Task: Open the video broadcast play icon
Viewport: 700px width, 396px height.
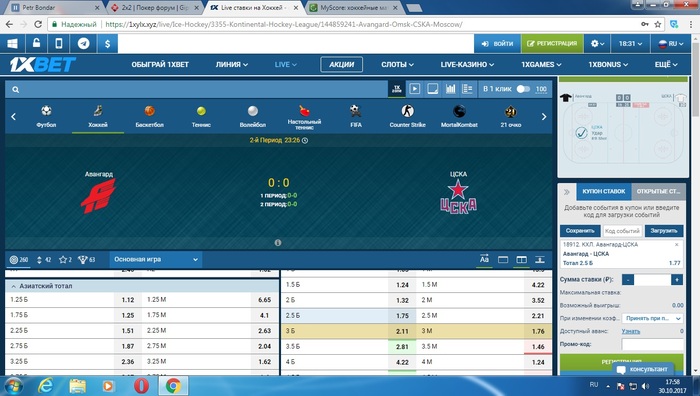Action: (x=415, y=89)
